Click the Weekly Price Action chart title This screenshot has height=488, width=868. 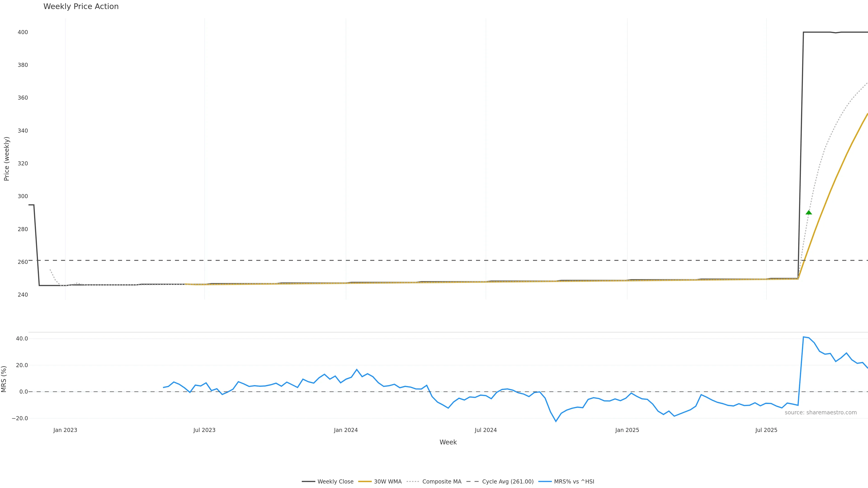81,6
